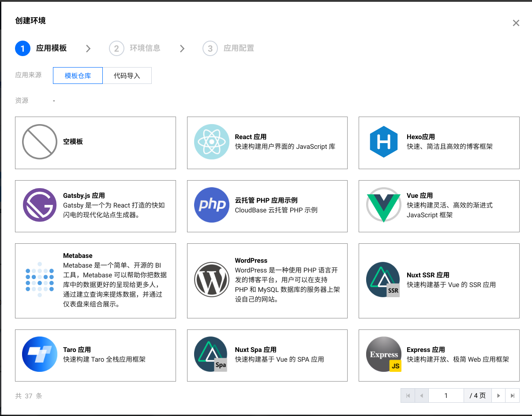This screenshot has height=416, width=532.
Task: Choose the Taro 应用 template title
Action: [x=77, y=350]
